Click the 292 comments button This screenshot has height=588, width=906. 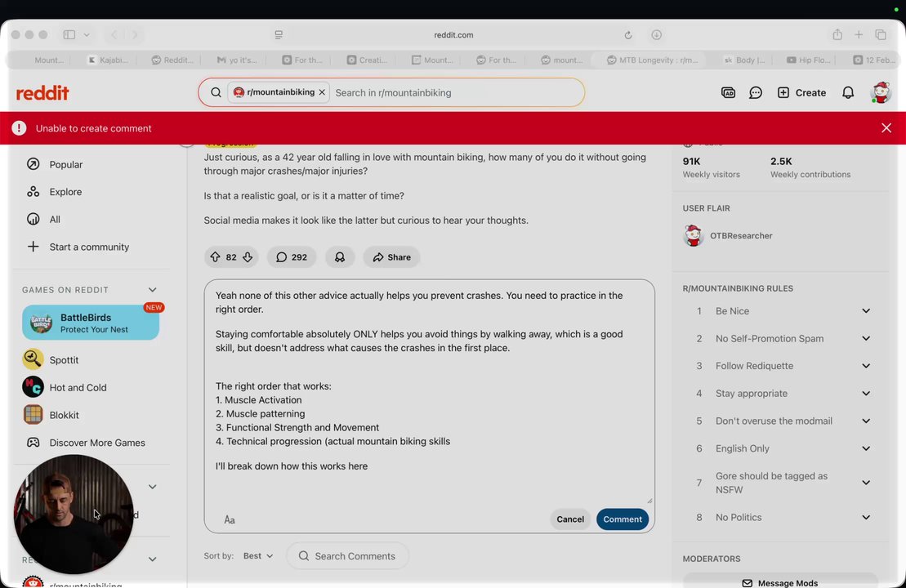point(291,257)
